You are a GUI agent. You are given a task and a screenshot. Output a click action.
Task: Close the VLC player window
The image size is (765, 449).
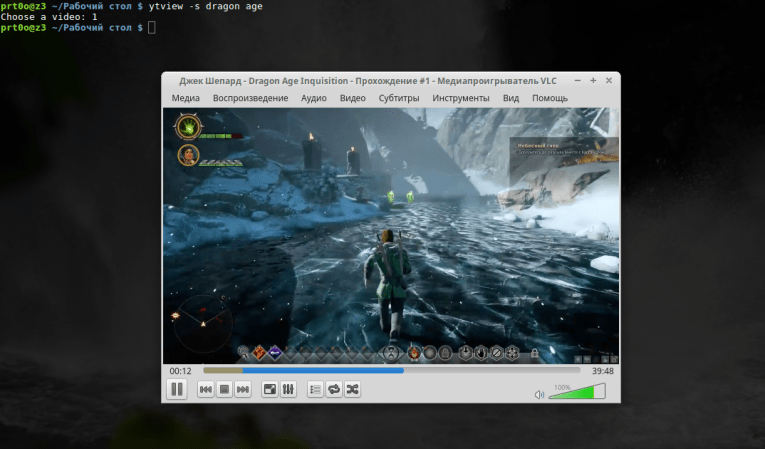coord(609,81)
